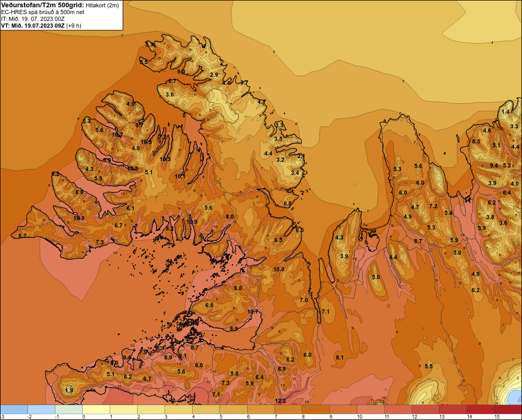Image resolution: width=522 pixels, height=420 pixels.
Task: Click the station value '8.2'
Action: click(170, 229)
